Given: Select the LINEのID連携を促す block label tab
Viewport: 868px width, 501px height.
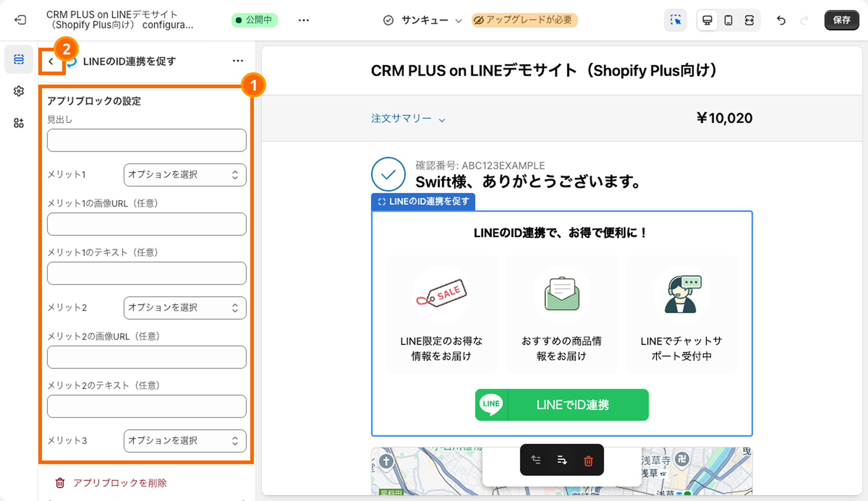Looking at the screenshot, I should tap(423, 201).
